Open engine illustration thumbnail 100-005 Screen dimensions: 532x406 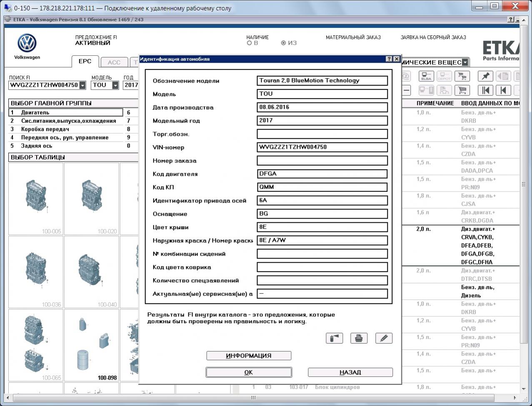[36, 199]
